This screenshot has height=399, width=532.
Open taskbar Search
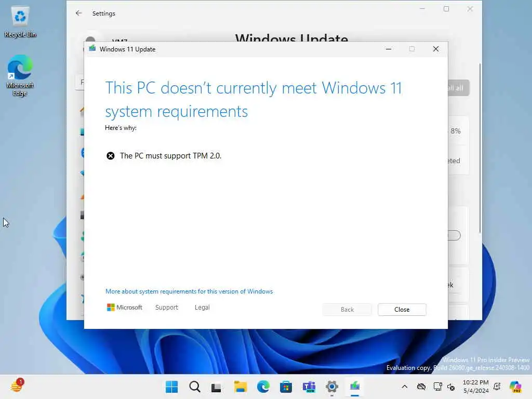click(x=195, y=387)
